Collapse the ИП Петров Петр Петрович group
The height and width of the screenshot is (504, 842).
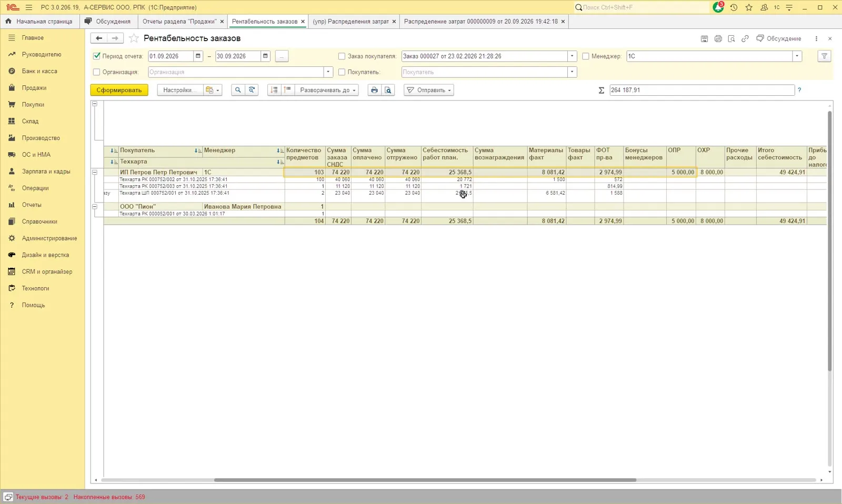pos(95,172)
